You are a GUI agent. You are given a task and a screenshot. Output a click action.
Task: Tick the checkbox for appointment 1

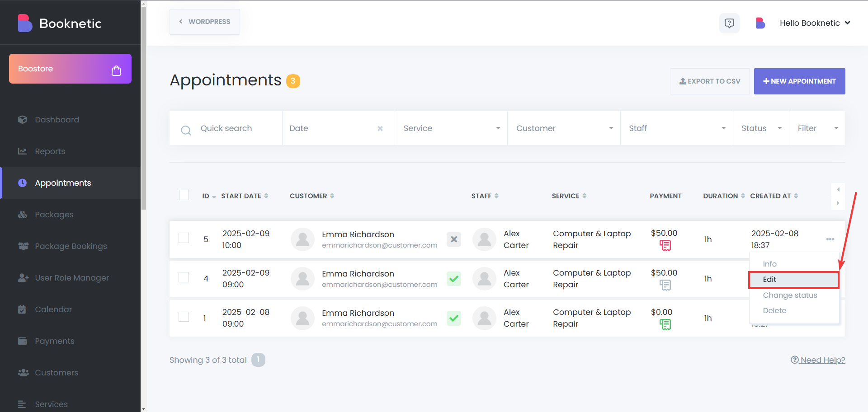[184, 316]
